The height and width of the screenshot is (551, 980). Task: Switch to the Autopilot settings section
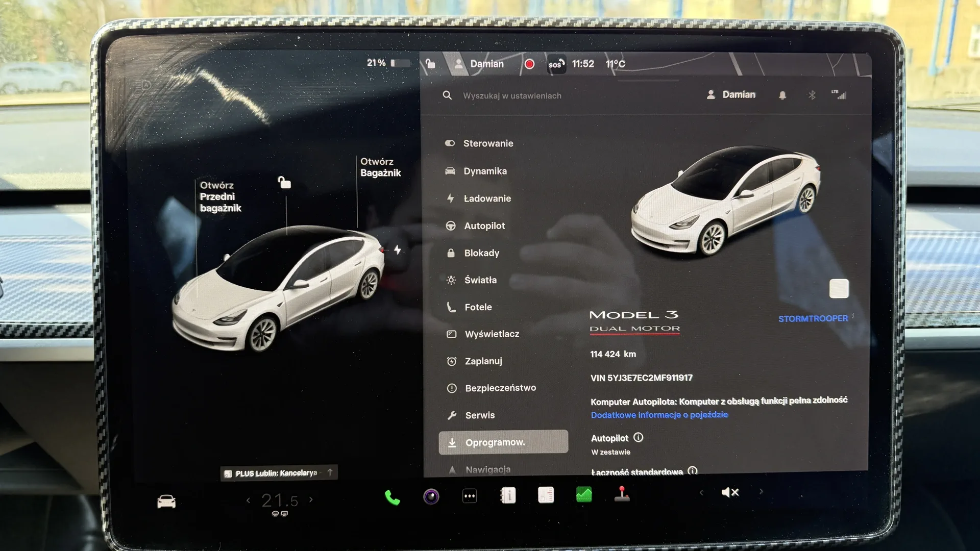(x=484, y=226)
